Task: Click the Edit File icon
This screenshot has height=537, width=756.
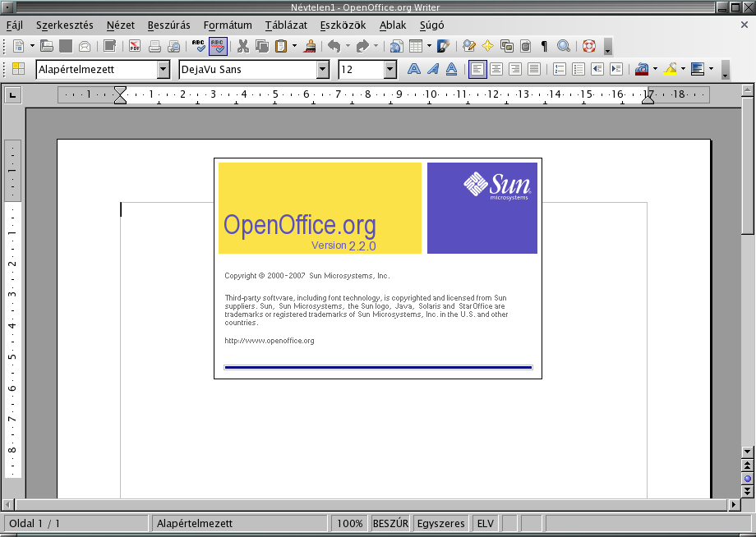Action: coord(110,46)
